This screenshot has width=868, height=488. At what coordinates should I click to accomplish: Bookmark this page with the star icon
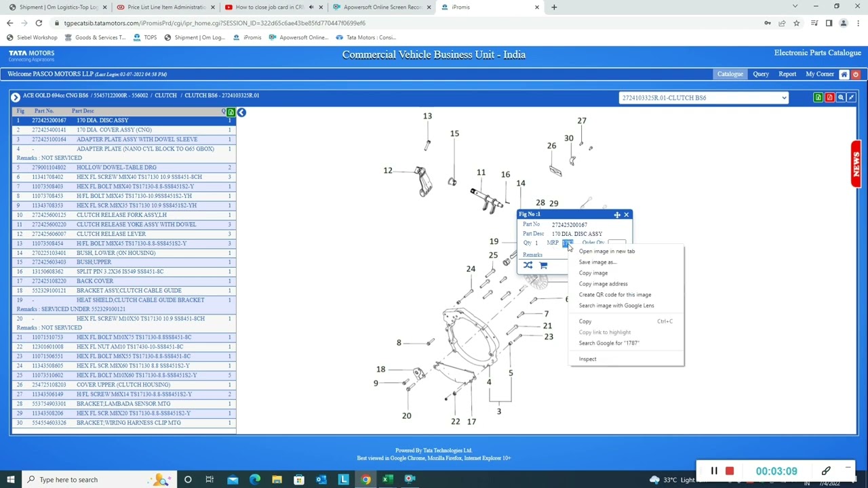797,23
